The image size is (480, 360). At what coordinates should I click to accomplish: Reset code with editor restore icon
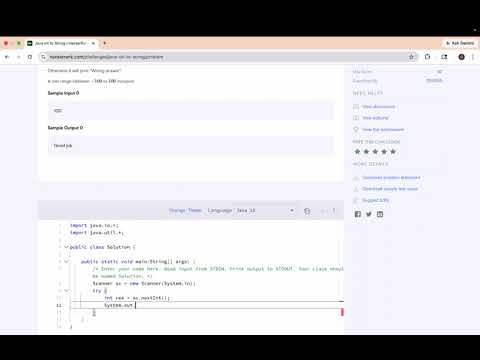307,211
